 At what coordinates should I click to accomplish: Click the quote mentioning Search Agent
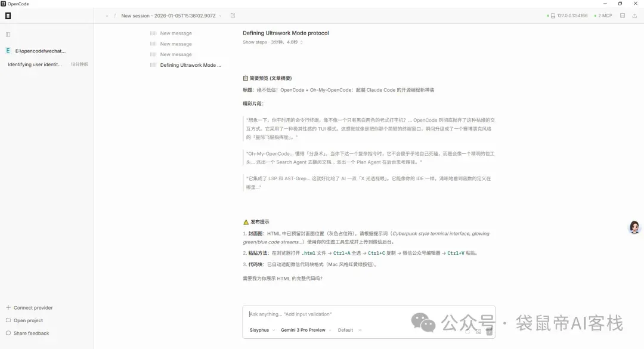point(370,158)
